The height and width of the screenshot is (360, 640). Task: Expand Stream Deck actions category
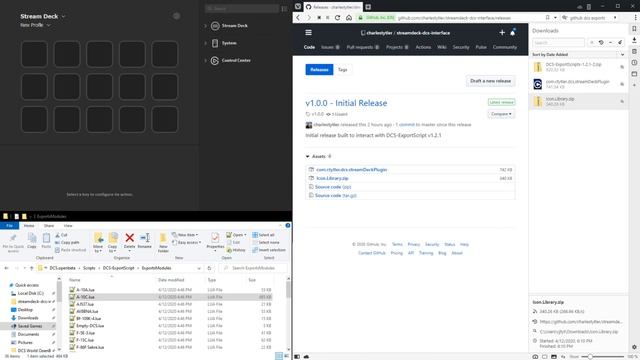206,26
